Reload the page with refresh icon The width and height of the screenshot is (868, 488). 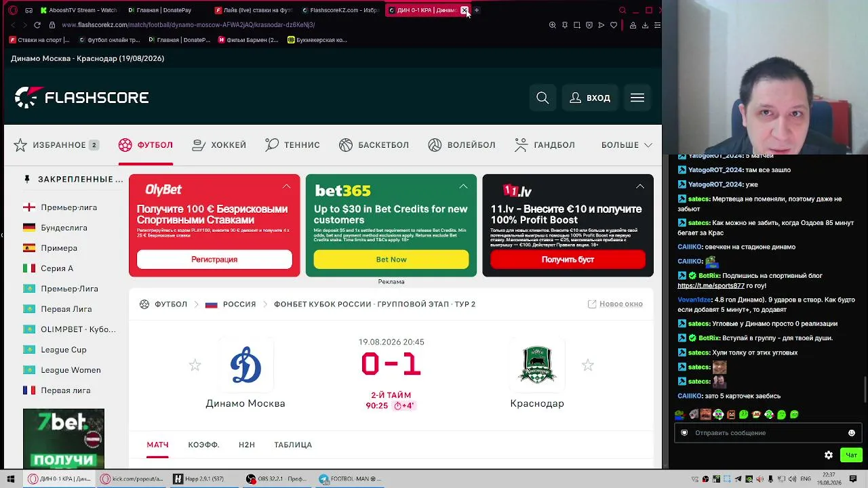coord(37,25)
